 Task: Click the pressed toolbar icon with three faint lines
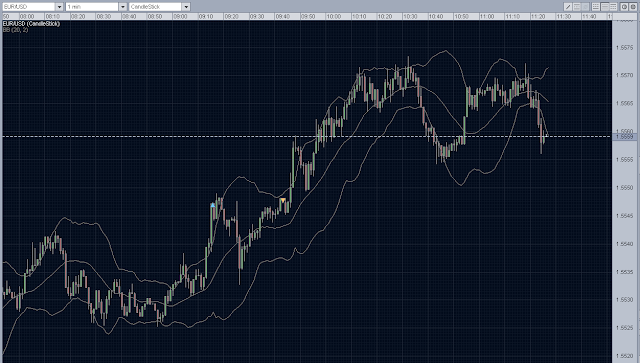605,7
